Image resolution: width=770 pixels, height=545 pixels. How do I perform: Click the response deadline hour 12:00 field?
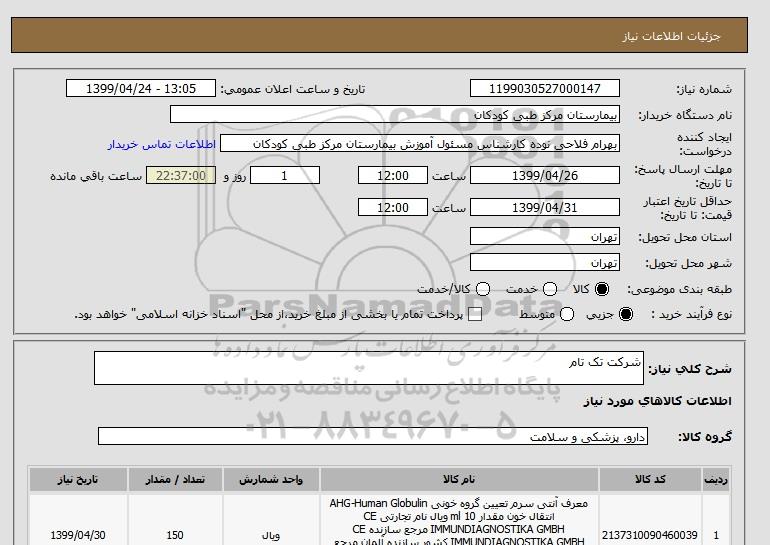click(x=393, y=175)
